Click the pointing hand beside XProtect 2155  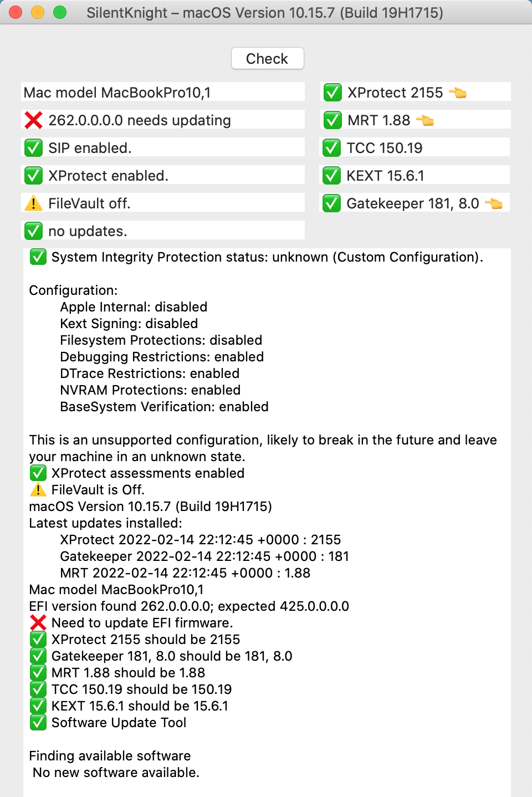click(458, 93)
